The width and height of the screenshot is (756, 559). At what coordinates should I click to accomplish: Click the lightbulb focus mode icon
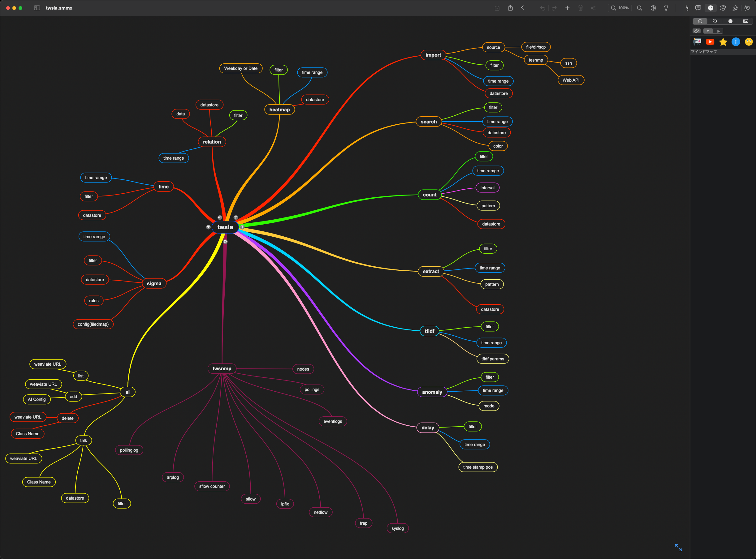coord(666,8)
